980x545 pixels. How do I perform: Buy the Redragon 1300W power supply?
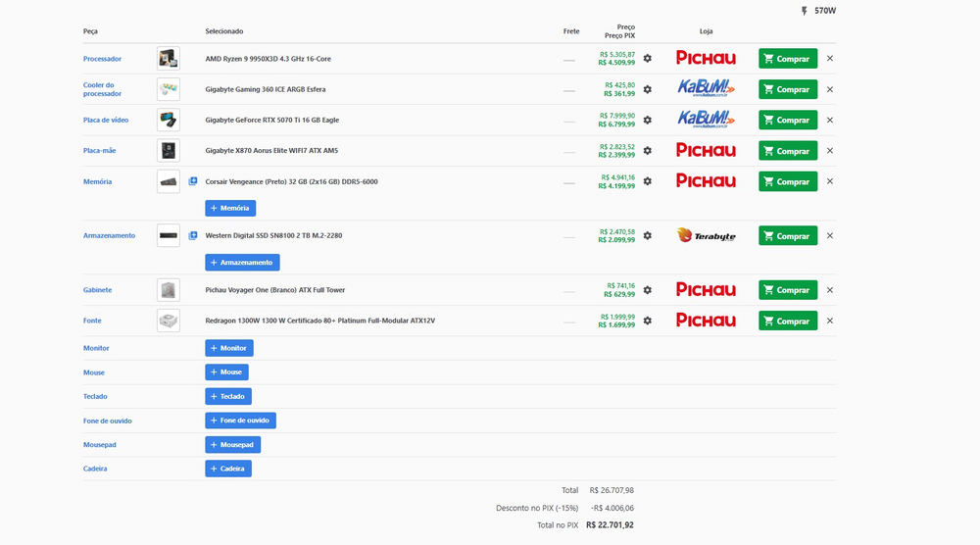click(788, 321)
